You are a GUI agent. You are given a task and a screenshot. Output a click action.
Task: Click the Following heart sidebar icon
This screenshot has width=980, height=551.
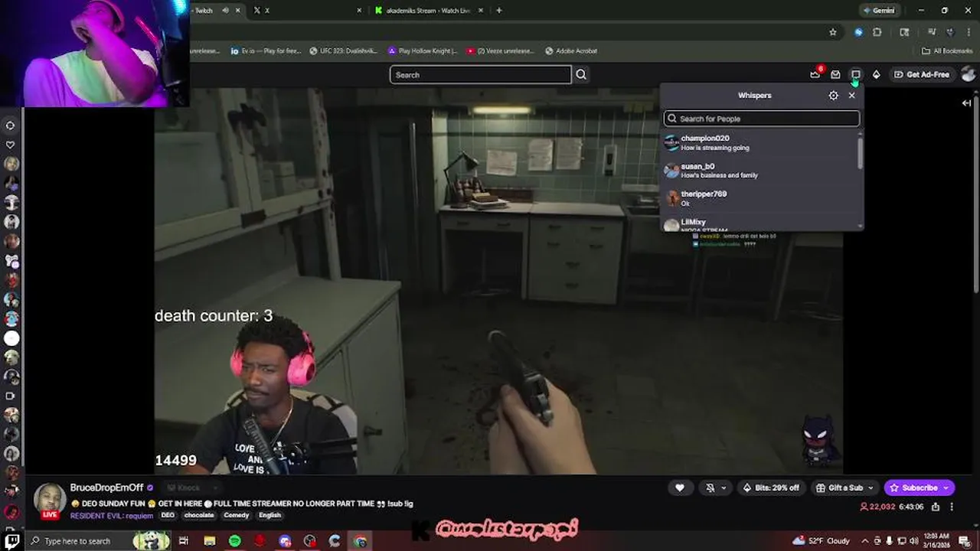(x=11, y=145)
